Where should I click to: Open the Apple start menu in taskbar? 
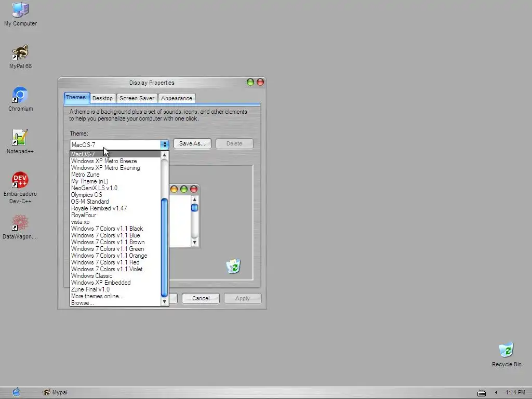tap(16, 393)
